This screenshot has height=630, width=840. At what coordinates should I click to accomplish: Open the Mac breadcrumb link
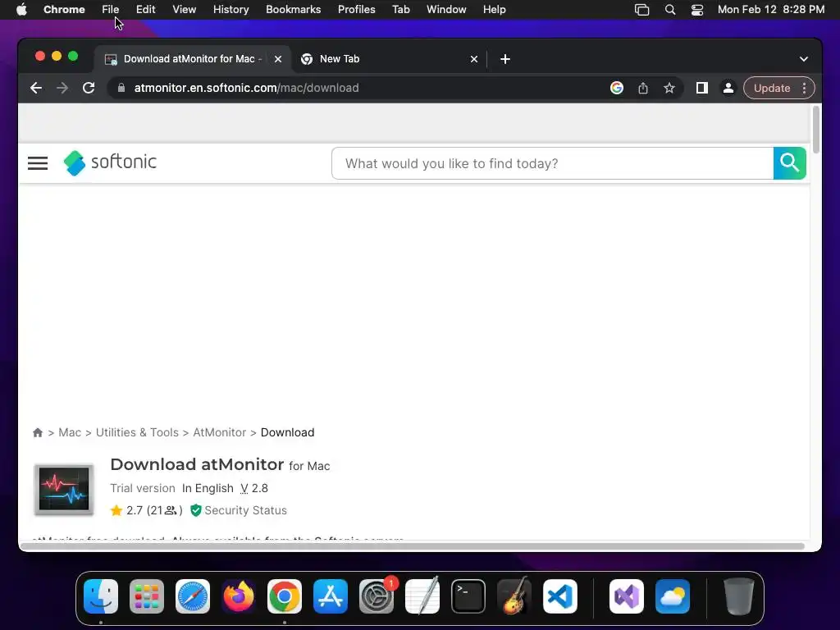(x=70, y=432)
